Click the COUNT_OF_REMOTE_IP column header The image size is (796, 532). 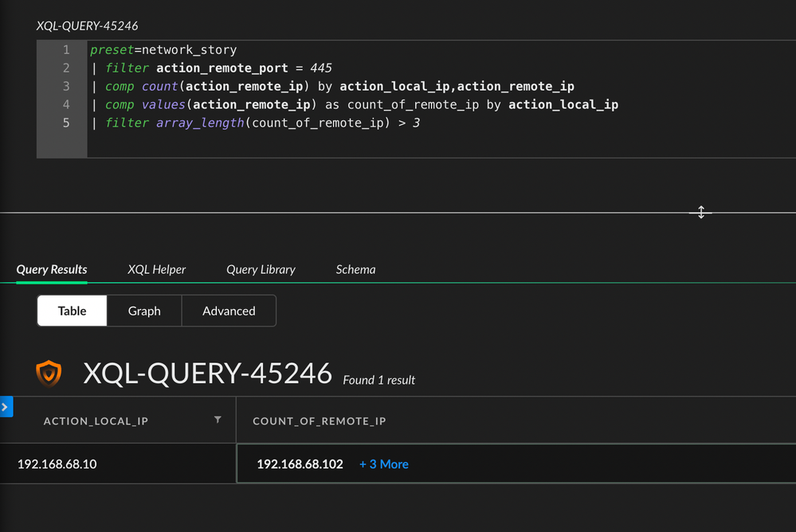[319, 421]
